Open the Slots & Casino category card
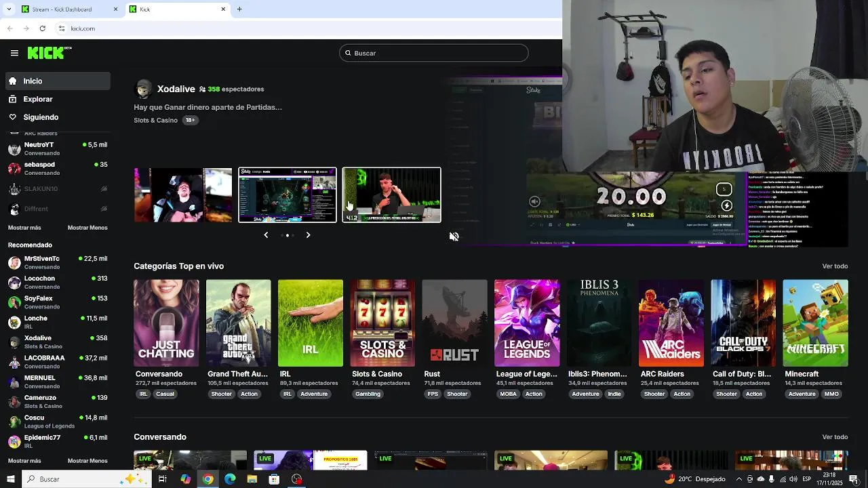Image resolution: width=868 pixels, height=488 pixels. click(382, 323)
